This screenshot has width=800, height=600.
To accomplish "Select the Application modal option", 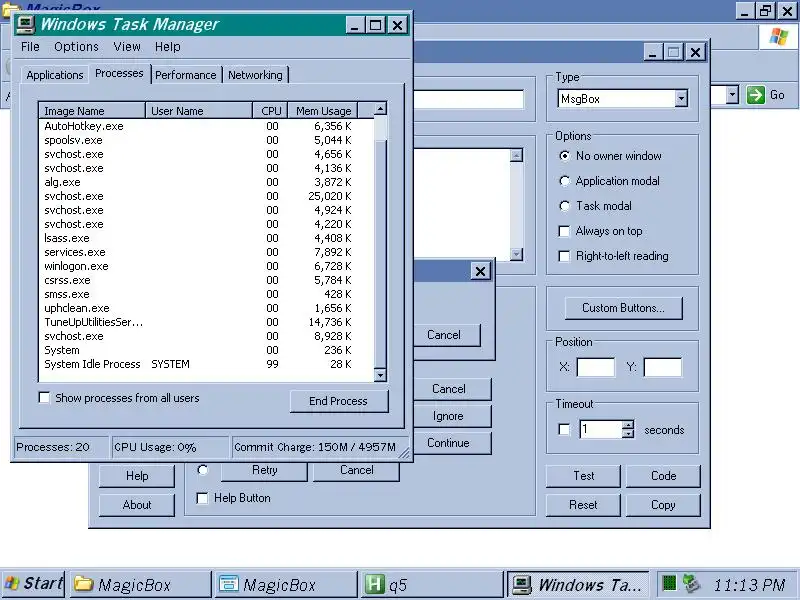I will [x=564, y=181].
